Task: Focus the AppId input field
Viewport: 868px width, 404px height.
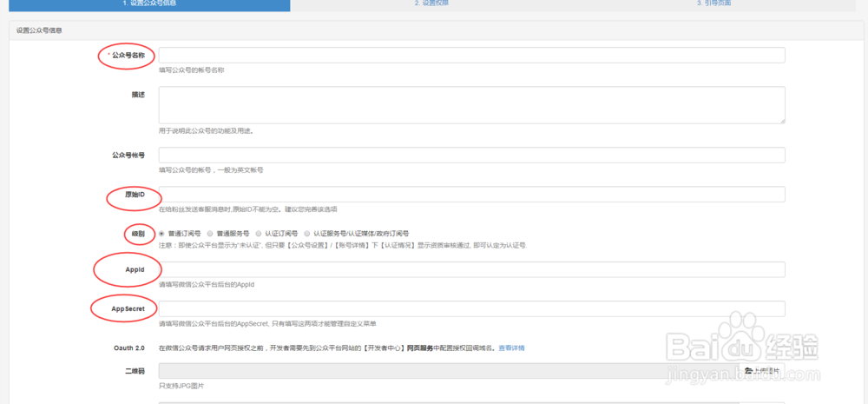Action: pos(471,269)
